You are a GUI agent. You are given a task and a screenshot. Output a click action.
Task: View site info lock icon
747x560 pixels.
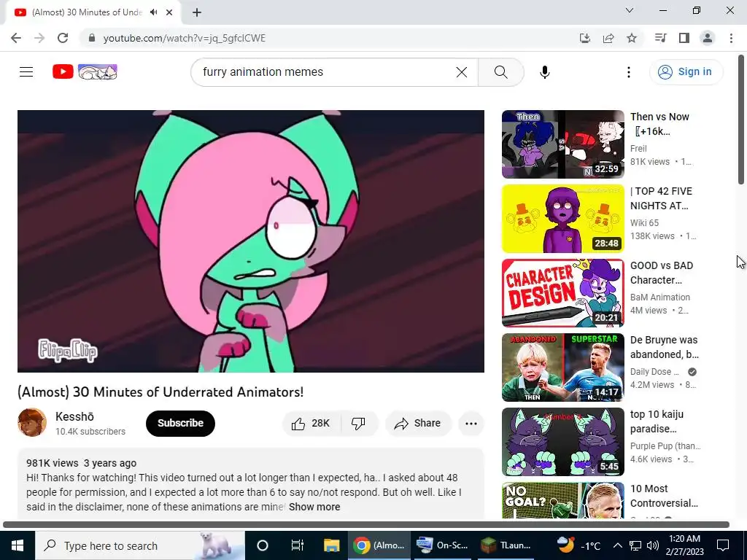point(92,38)
